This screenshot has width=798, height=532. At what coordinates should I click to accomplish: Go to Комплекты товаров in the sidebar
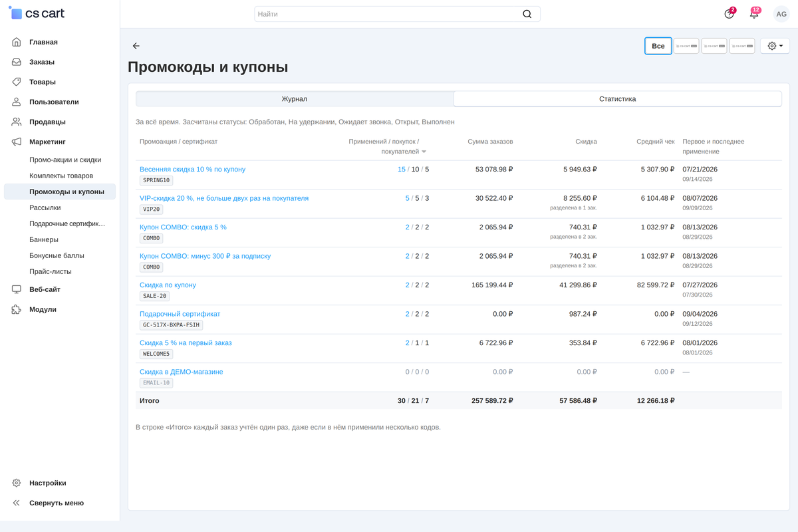(x=61, y=176)
